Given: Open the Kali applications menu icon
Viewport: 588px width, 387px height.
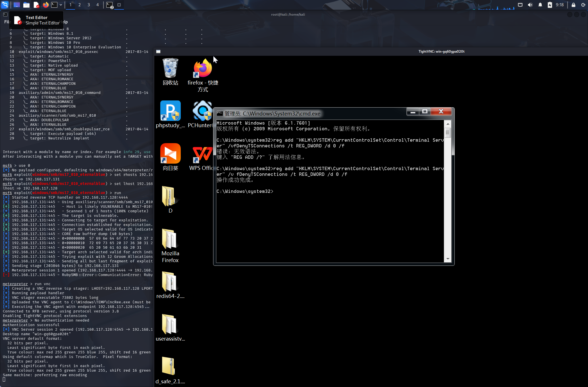Looking at the screenshot, I should (5, 5).
